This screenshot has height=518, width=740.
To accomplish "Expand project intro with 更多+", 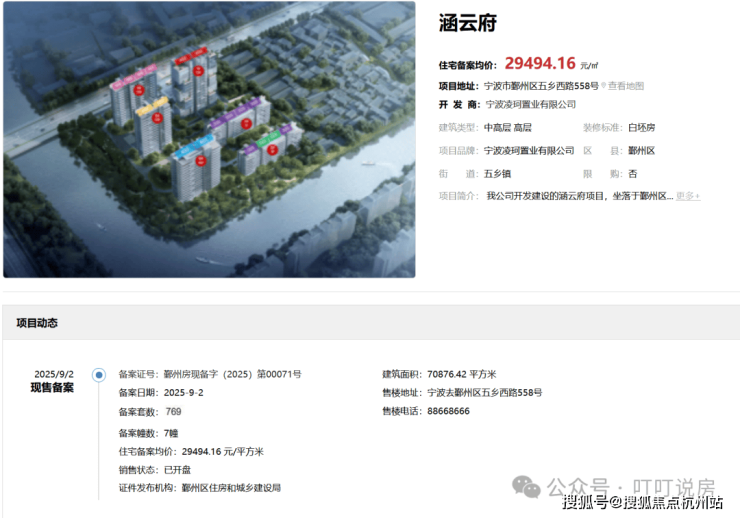I will (x=688, y=196).
